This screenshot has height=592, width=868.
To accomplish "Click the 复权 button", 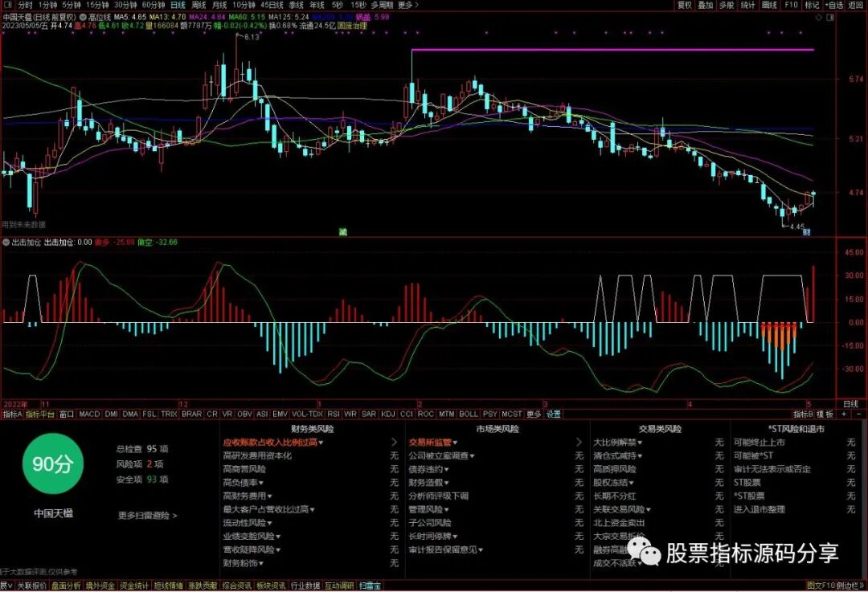I will [685, 5].
